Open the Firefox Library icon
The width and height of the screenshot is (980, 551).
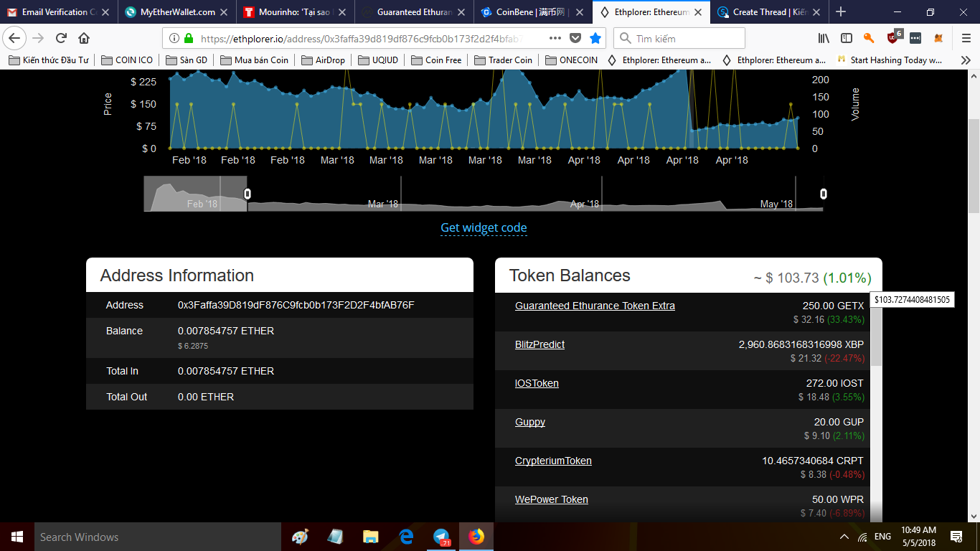coord(824,38)
